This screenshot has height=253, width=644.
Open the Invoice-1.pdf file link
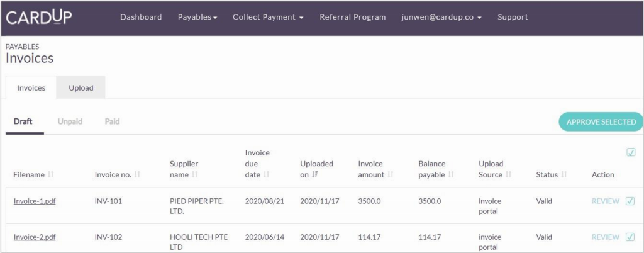tap(35, 201)
